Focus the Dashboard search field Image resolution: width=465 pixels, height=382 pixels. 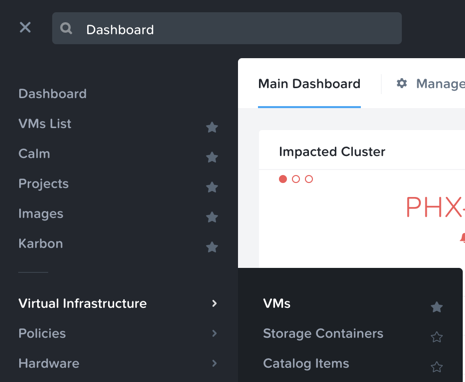pos(227,28)
